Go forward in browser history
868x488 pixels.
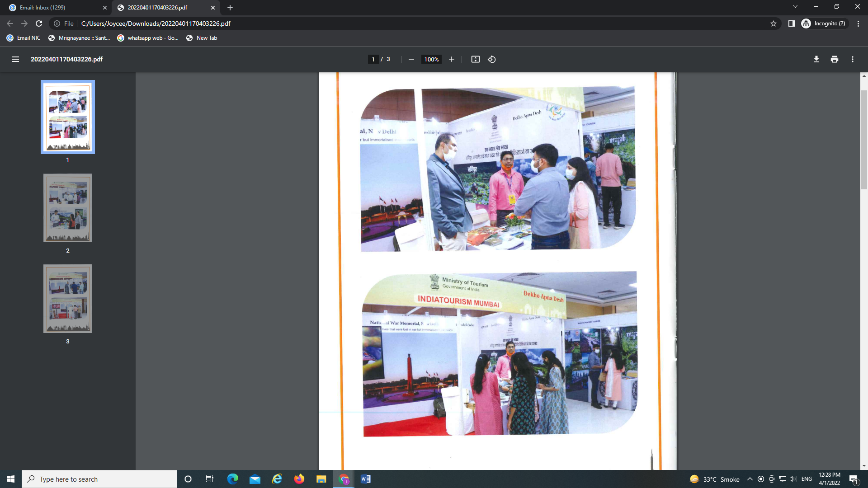tap(24, 23)
